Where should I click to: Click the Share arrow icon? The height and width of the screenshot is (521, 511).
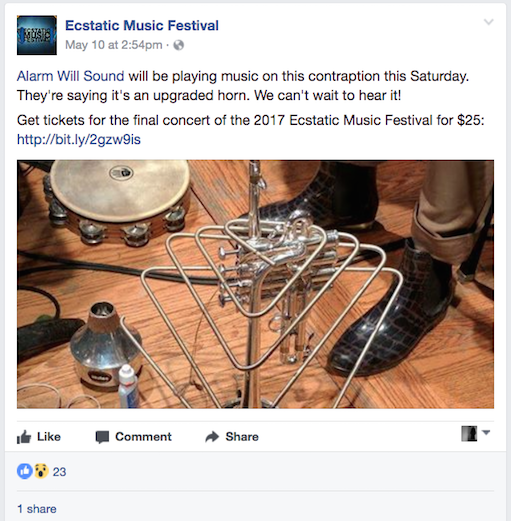click(x=212, y=437)
